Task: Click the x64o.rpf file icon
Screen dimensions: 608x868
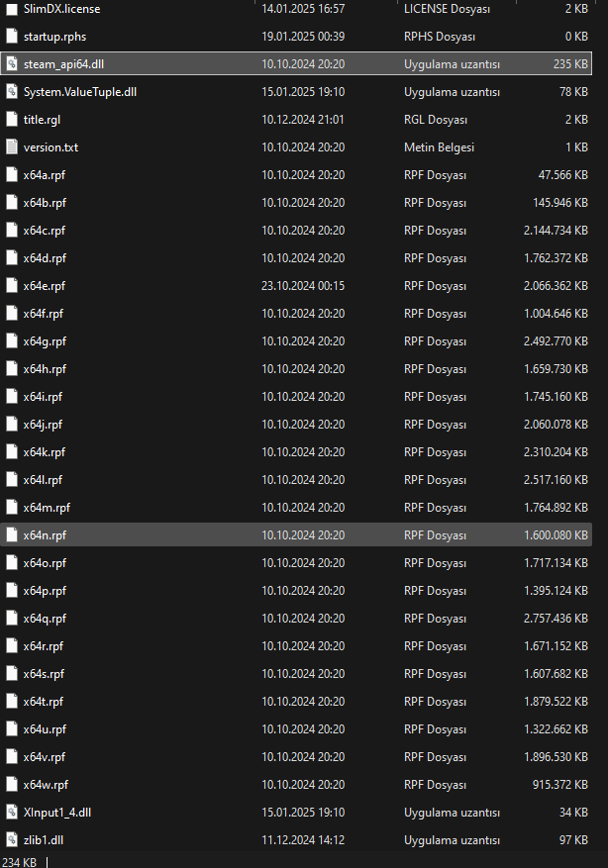Action: pos(12,562)
